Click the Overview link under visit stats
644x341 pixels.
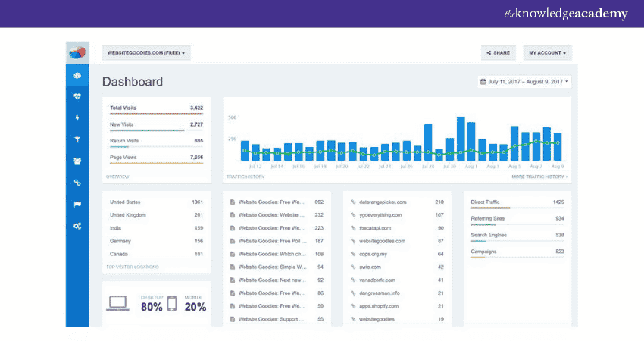click(x=117, y=177)
